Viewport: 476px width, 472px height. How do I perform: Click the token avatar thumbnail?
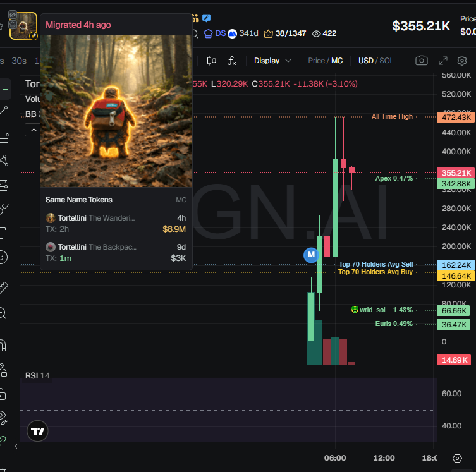[x=23, y=27]
